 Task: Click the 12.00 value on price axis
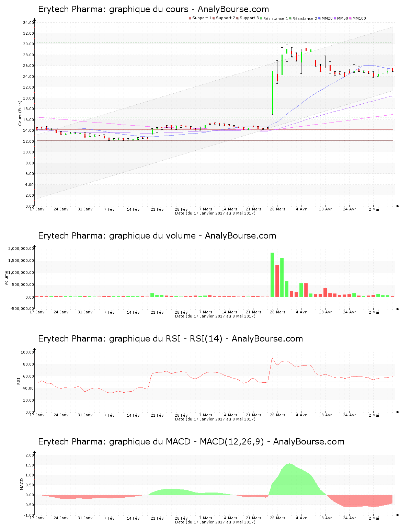coord(28,141)
